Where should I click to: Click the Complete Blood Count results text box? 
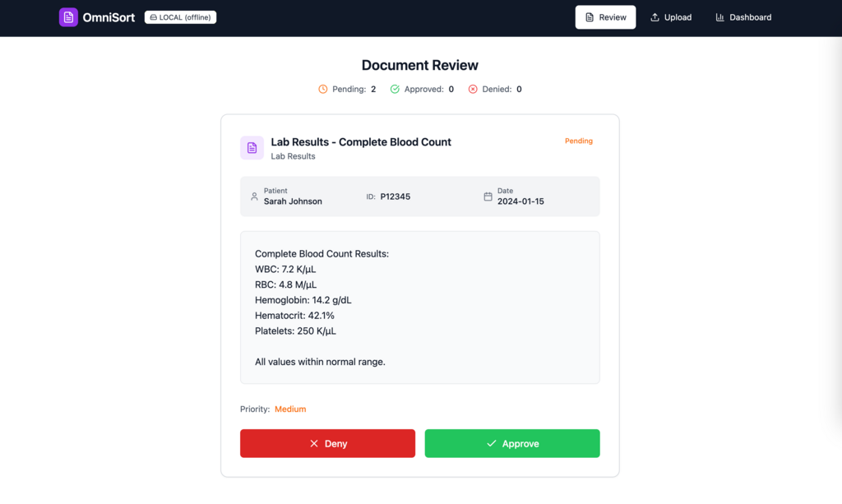click(419, 307)
